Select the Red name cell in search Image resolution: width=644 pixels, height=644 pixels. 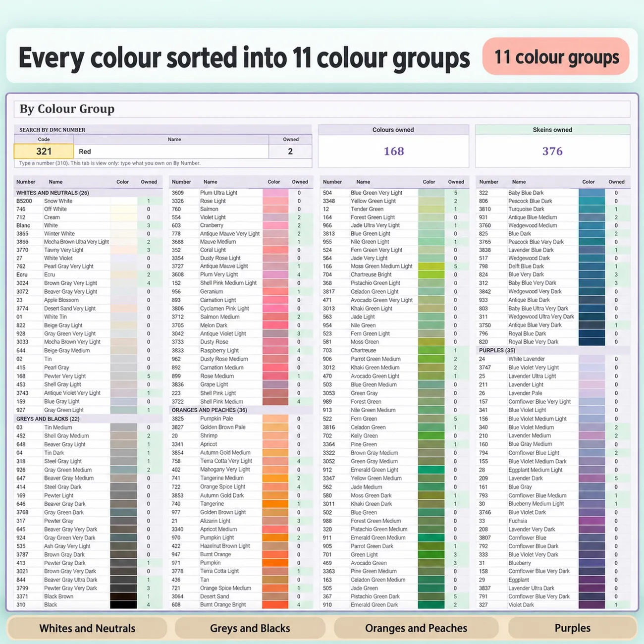click(171, 152)
